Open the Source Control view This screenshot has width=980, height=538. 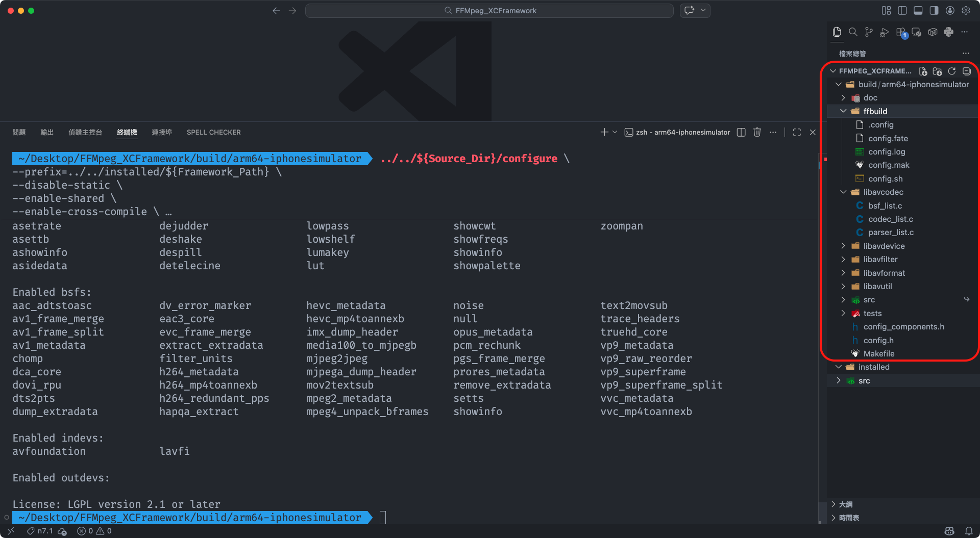click(869, 32)
